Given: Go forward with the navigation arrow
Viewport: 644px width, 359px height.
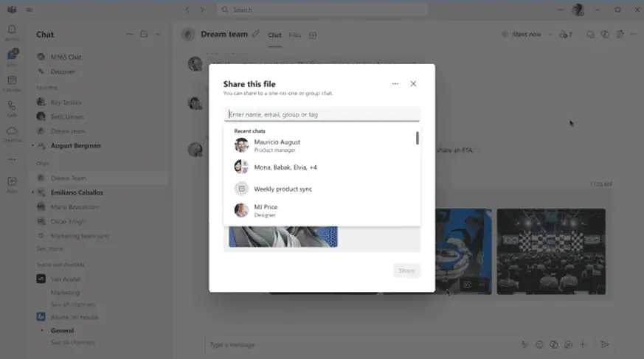Looking at the screenshot, I should coord(201,10).
